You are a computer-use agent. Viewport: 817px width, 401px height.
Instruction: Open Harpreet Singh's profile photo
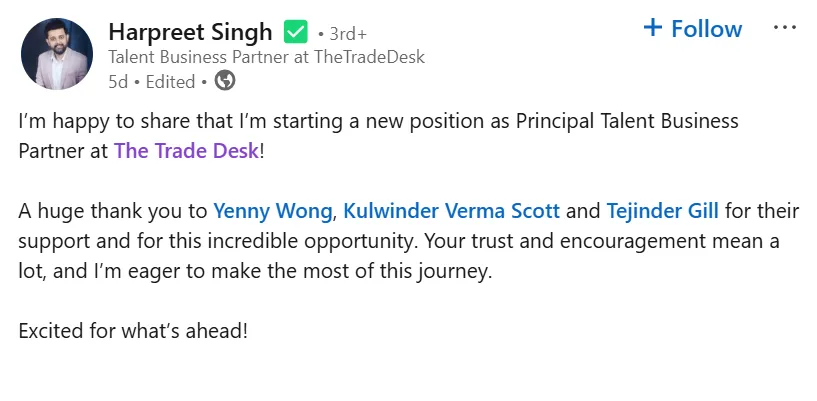coord(57,54)
